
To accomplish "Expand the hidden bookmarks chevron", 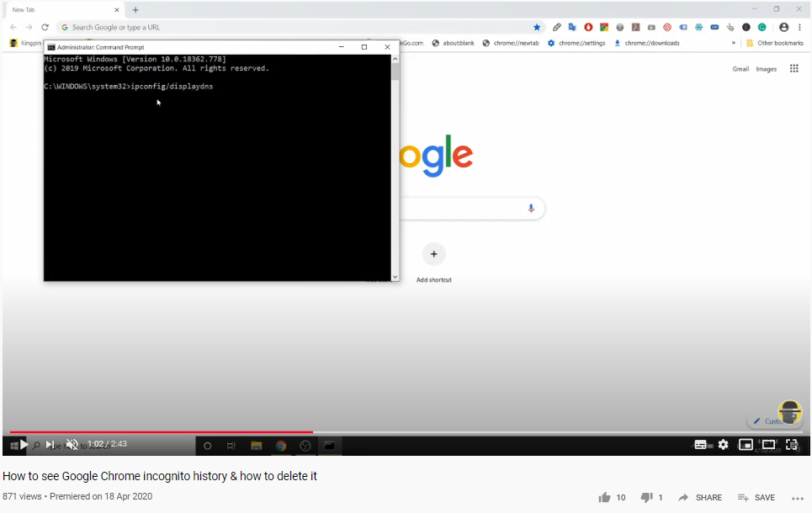I will 733,43.
